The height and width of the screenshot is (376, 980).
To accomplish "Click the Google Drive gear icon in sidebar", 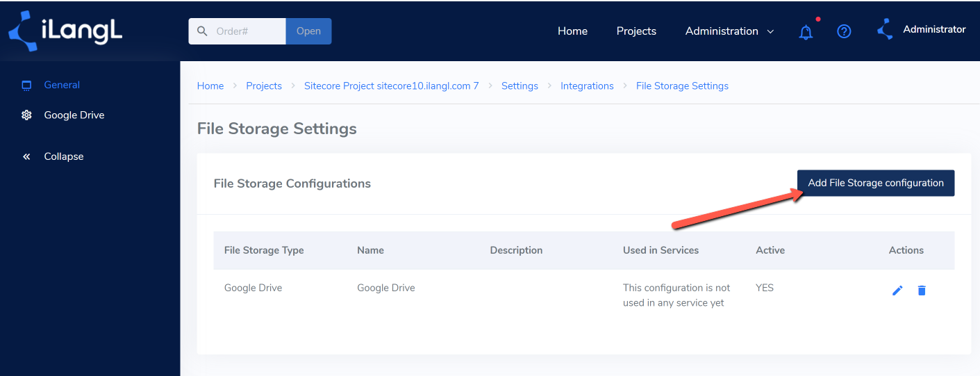I will point(27,115).
